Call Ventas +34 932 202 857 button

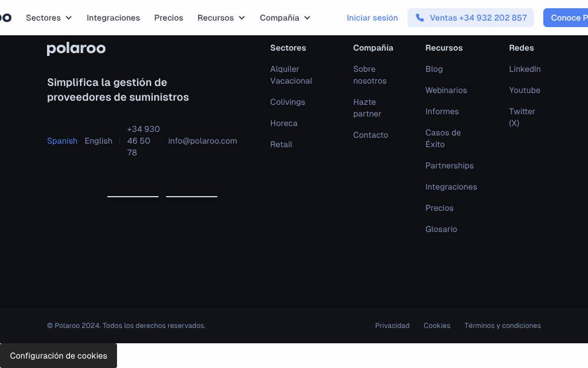point(470,18)
